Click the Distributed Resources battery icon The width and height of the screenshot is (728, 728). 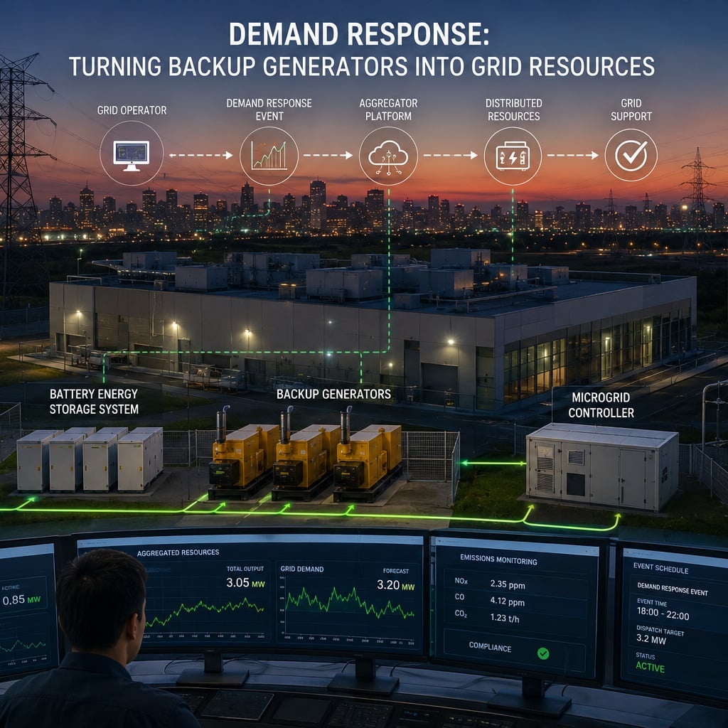(513, 156)
